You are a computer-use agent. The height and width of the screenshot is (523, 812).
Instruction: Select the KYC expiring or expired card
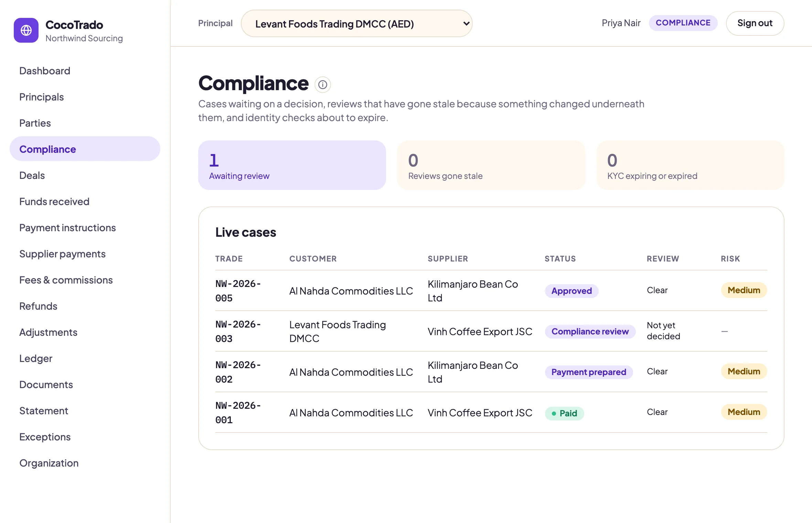[691, 165]
